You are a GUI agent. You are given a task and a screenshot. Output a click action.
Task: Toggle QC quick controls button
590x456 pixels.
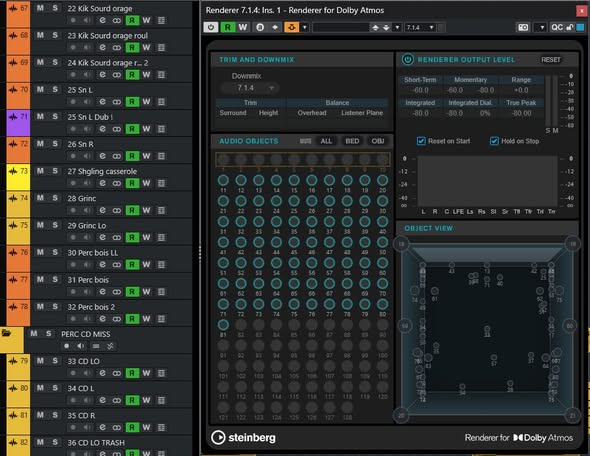(x=557, y=27)
